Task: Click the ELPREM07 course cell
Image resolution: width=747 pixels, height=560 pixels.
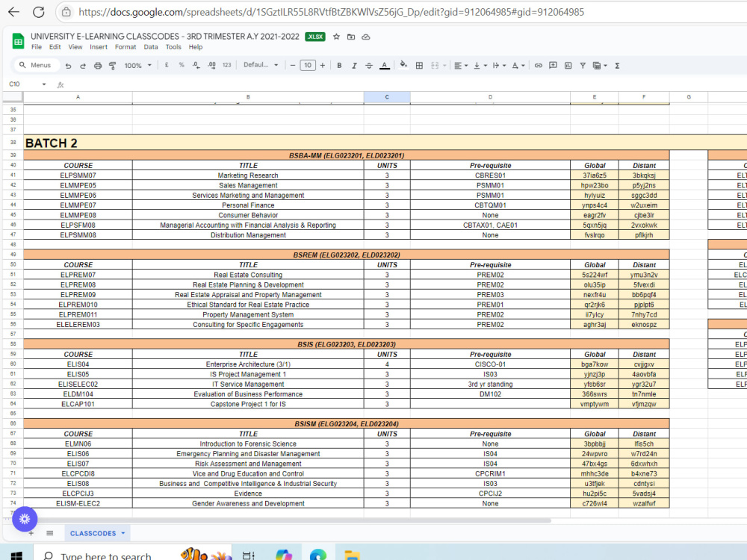Action: click(78, 275)
